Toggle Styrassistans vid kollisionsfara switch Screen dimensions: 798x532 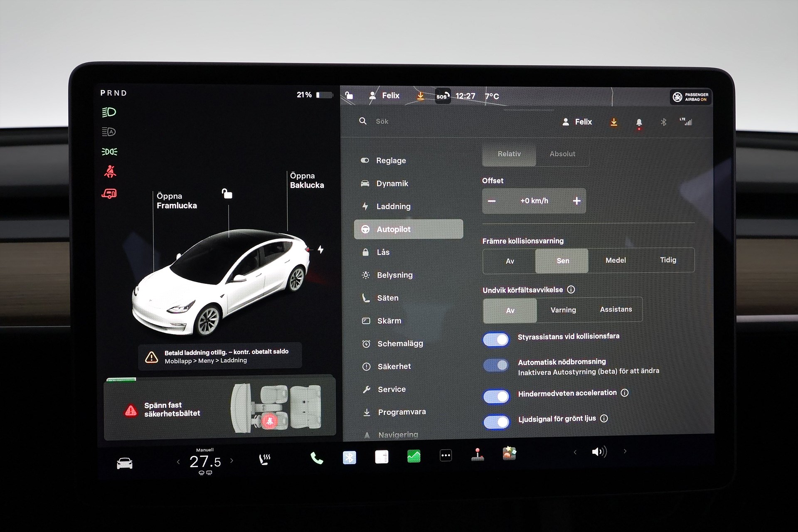496,340
